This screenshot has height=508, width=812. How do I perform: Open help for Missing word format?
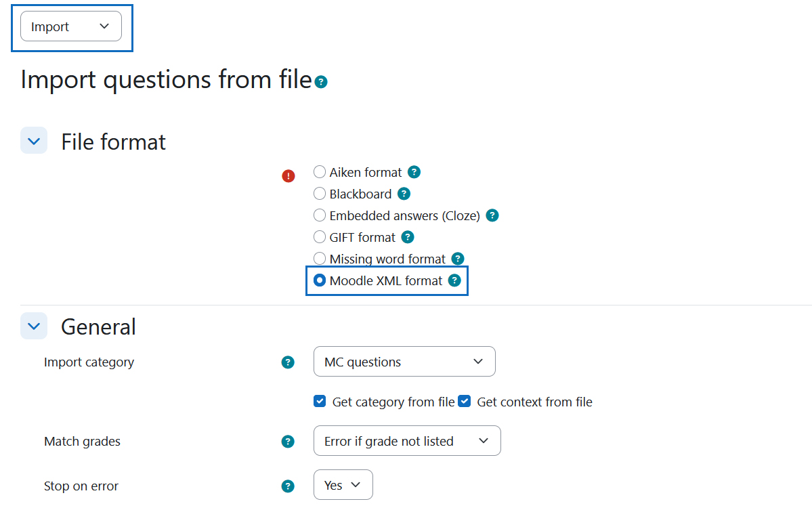pos(458,258)
